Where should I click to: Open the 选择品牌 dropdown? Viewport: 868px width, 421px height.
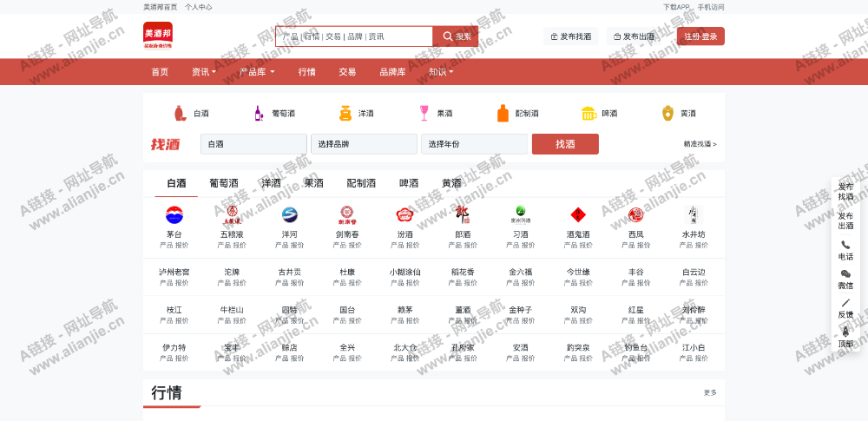click(364, 144)
